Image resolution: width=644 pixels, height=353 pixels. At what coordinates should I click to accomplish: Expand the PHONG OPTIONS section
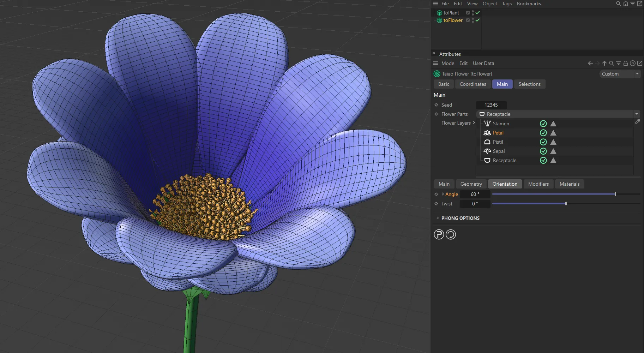pos(460,218)
